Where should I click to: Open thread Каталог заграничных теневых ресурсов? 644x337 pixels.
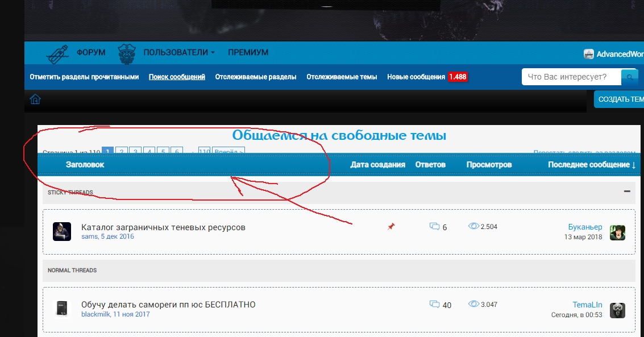(x=163, y=227)
